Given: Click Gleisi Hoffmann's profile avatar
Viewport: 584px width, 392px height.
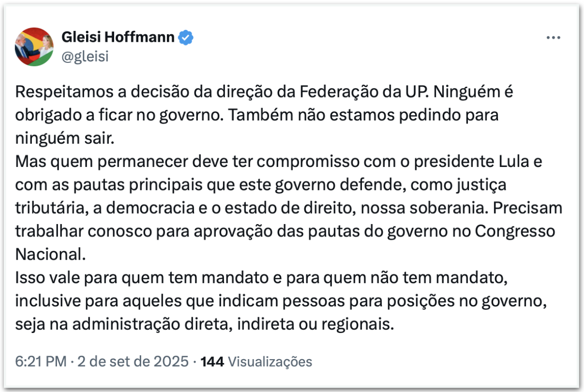Looking at the screenshot, I should (34, 47).
